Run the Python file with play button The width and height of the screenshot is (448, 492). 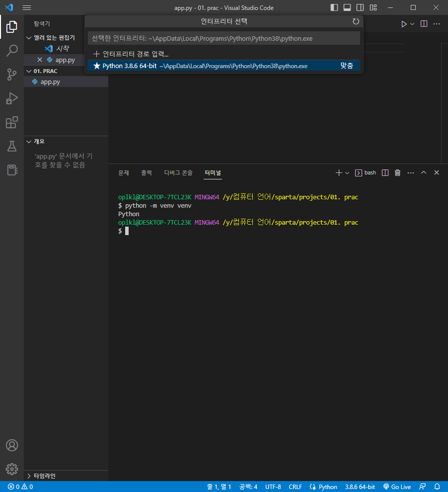[404, 24]
